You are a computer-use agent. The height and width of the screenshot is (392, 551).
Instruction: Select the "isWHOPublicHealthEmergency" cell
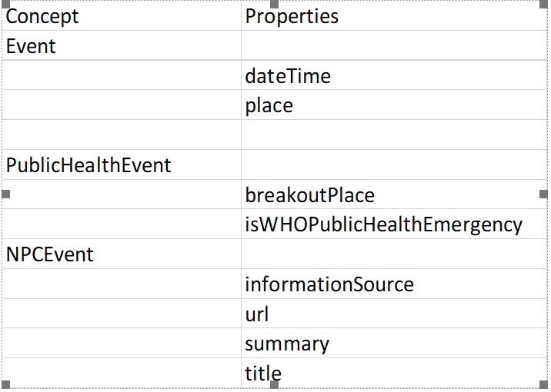click(384, 224)
